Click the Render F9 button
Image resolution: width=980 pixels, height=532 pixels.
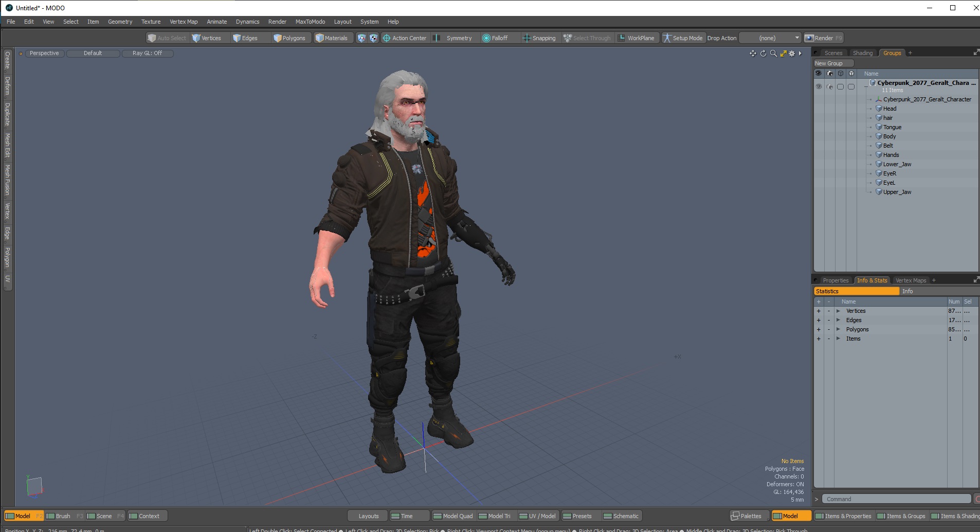[824, 38]
